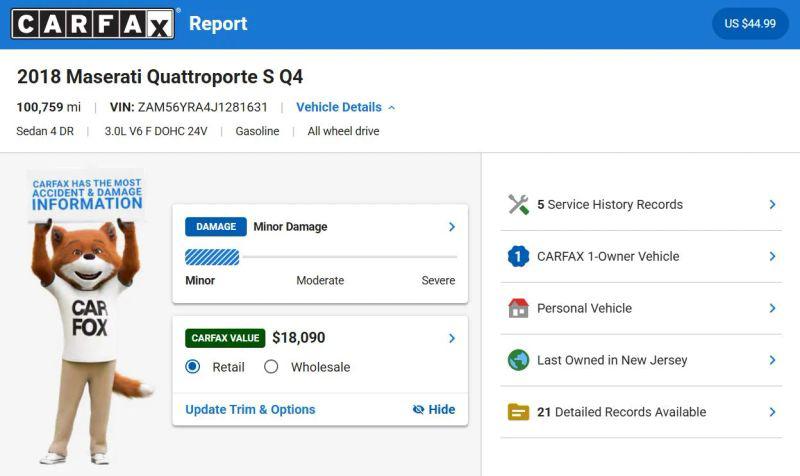
Task: Click the crossed-eye Hide icon
Action: [418, 410]
